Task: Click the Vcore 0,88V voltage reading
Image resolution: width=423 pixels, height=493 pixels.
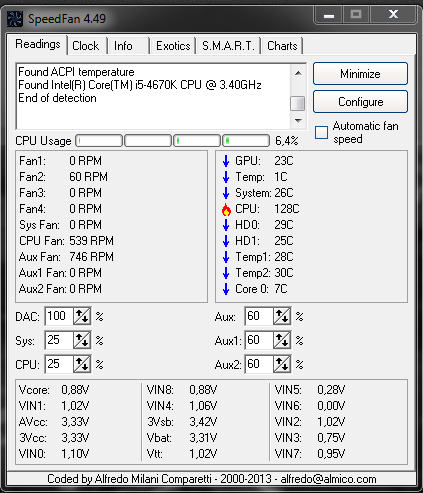Action: click(54, 390)
